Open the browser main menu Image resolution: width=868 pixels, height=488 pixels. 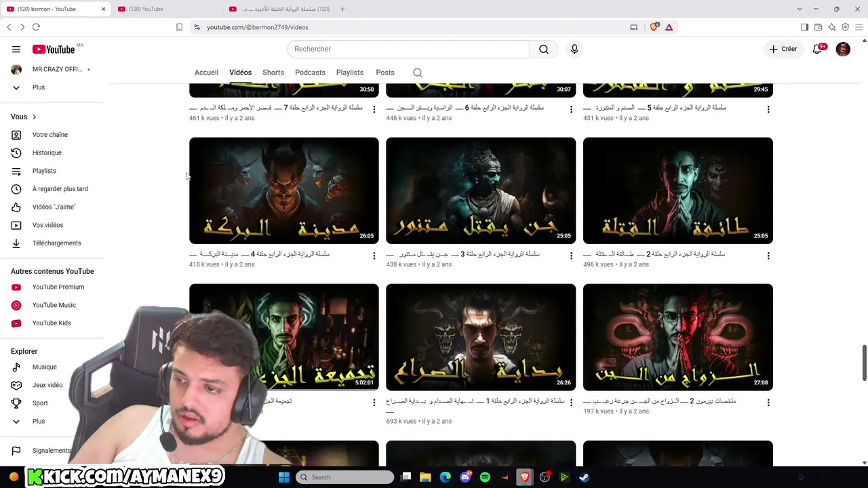858,27
